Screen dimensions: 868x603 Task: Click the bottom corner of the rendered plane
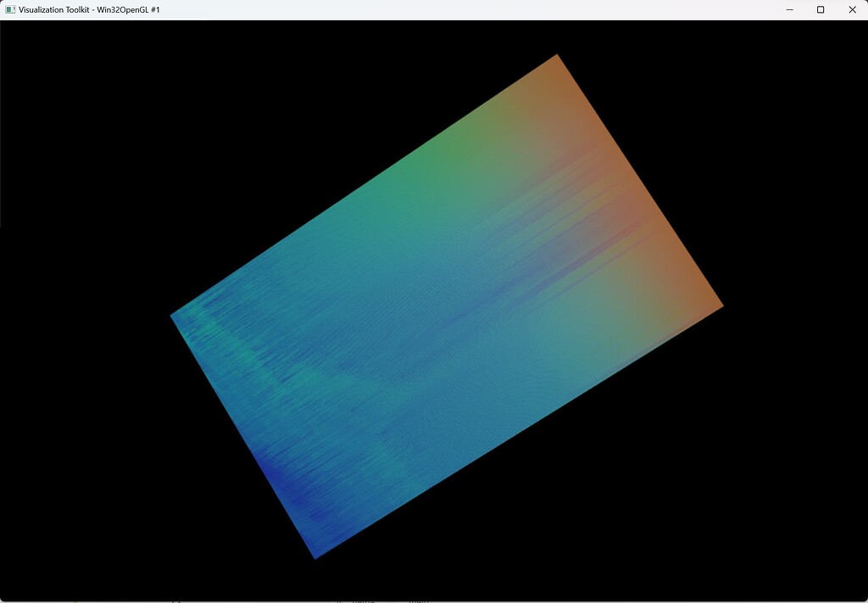click(x=317, y=555)
